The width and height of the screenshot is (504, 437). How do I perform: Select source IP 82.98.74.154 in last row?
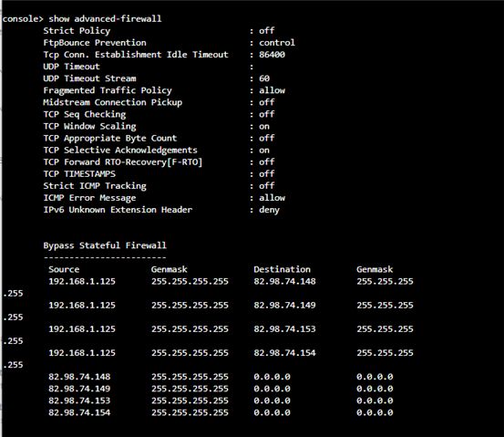[79, 412]
